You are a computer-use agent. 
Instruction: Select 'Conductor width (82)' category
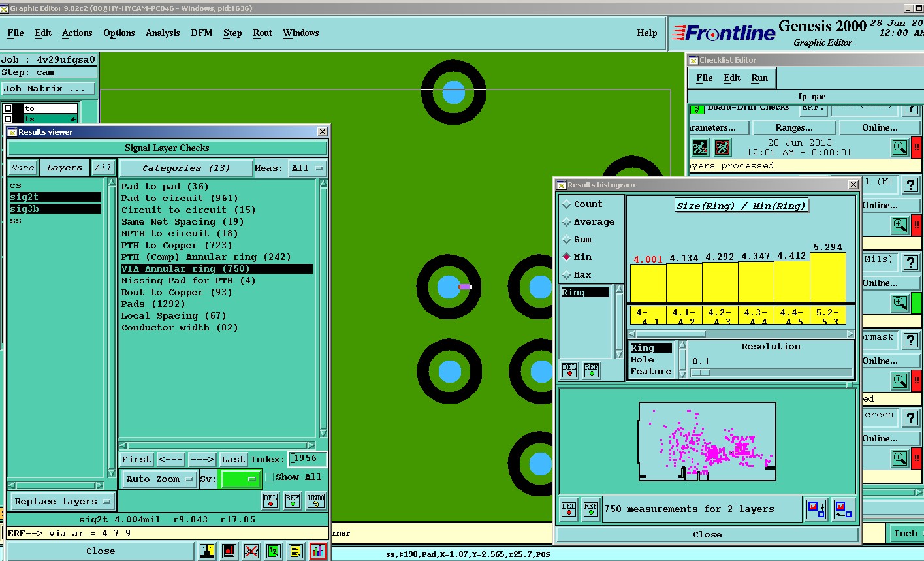[180, 327]
